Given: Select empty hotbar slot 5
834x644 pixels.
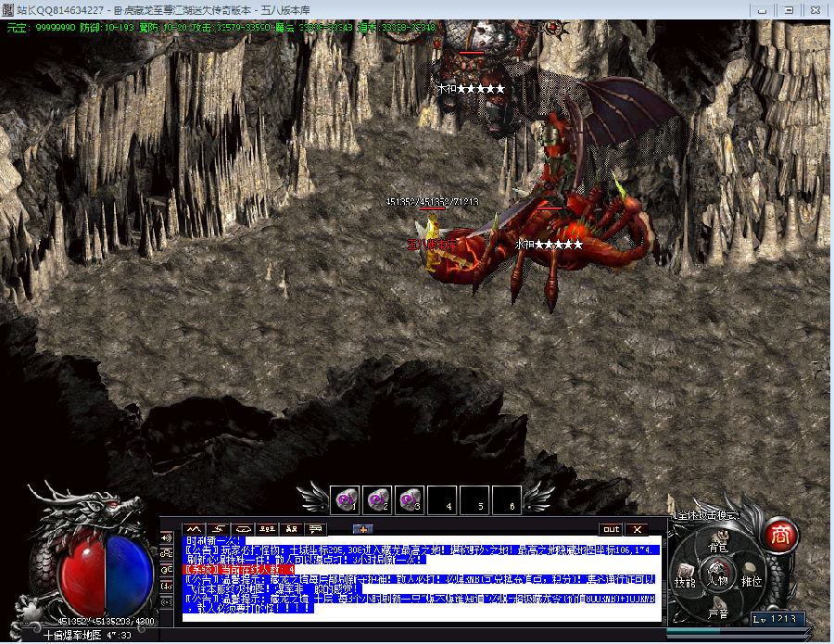Looking at the screenshot, I should click(474, 500).
